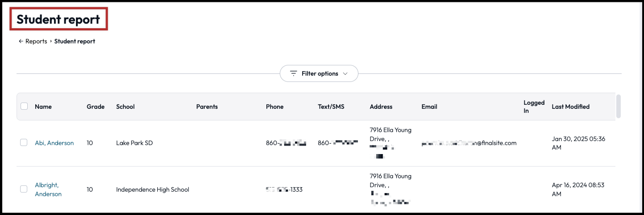Check the box for Albright, Anderson
The height and width of the screenshot is (215, 644).
24,189
